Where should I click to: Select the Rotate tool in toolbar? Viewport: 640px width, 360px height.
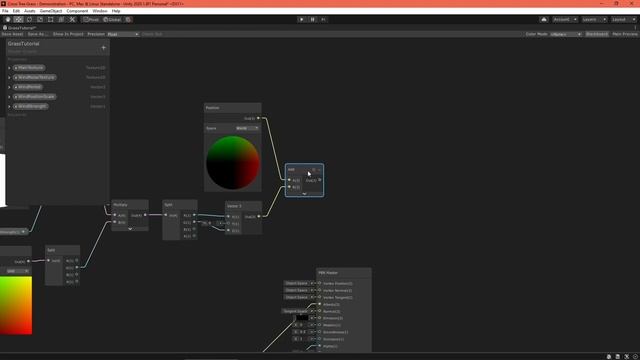coord(29,20)
